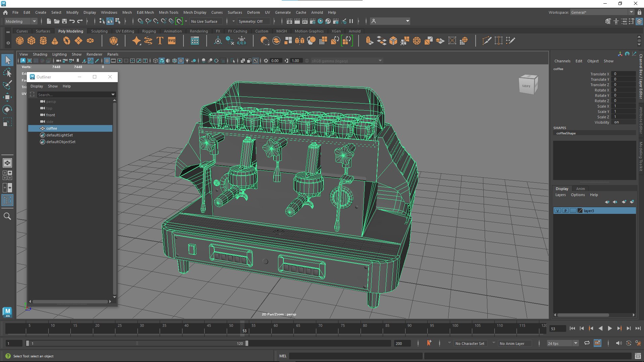Click the Undo arrow icon
644x362 pixels.
[x=72, y=21]
